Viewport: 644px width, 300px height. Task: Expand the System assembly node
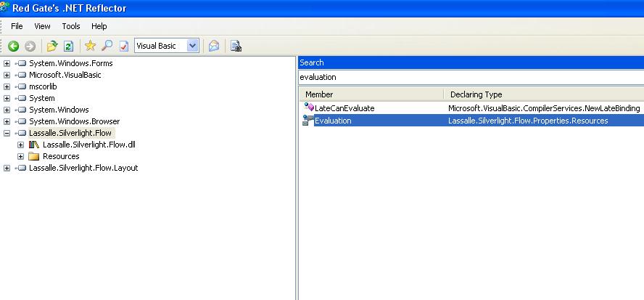click(x=7, y=98)
